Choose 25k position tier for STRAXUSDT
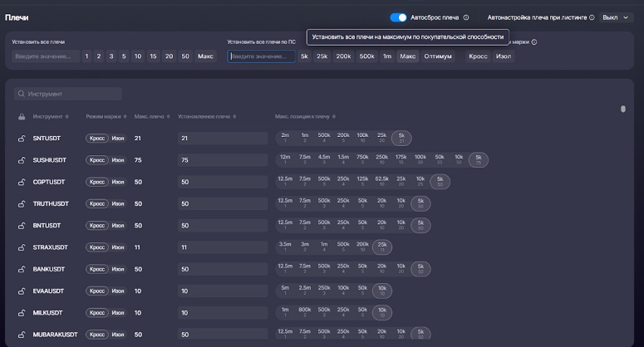 pyautogui.click(x=381, y=247)
